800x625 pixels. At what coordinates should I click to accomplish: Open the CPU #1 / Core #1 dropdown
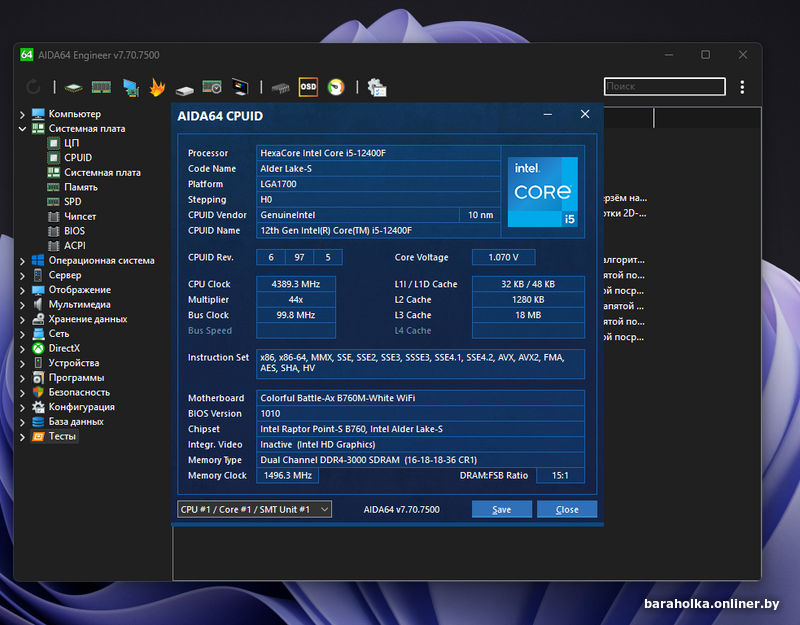pos(255,509)
